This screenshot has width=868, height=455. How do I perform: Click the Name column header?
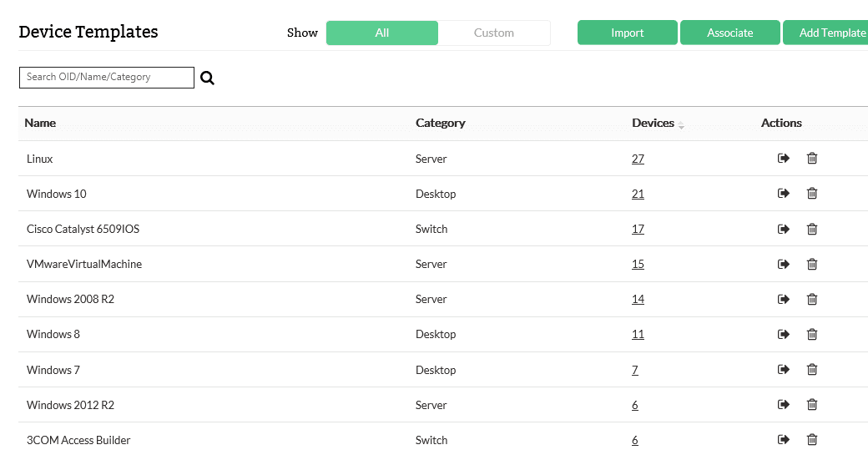(40, 123)
